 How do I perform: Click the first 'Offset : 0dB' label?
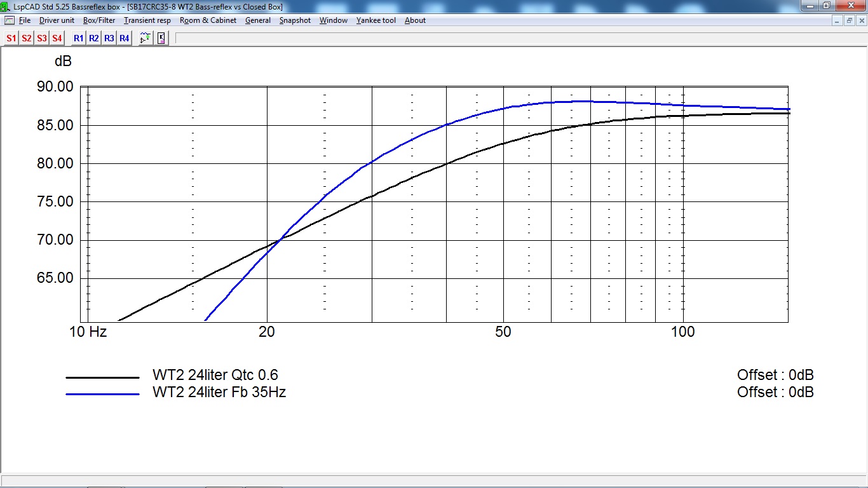[775, 375]
